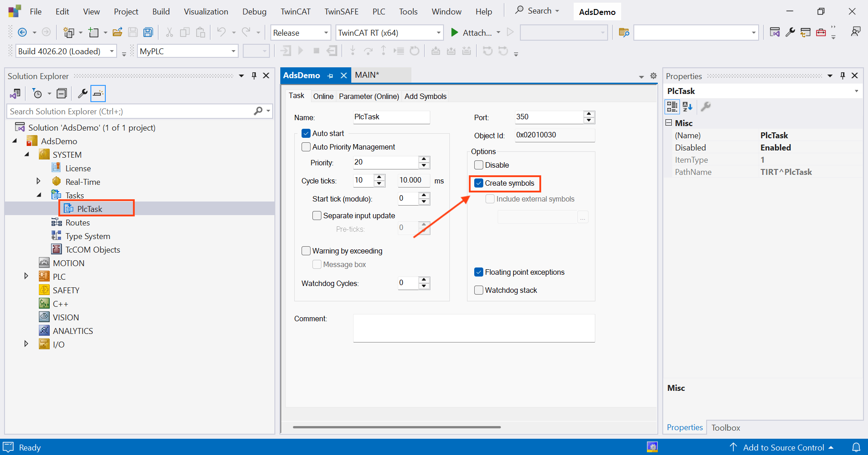This screenshot has height=455, width=868.
Task: Open the TwinCAT toolbox toolbar icon
Action: click(821, 32)
